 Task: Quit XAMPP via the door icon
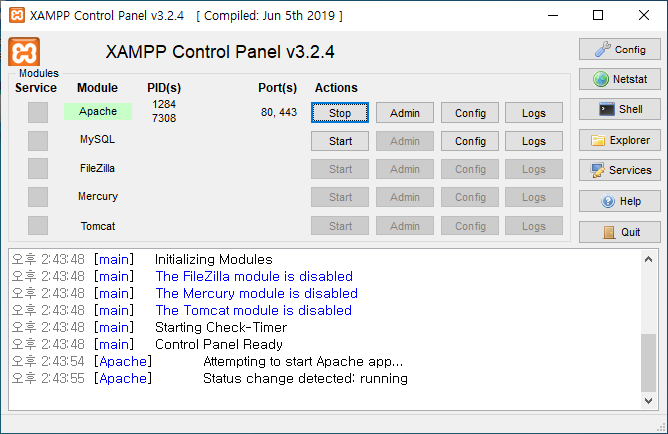click(x=619, y=232)
